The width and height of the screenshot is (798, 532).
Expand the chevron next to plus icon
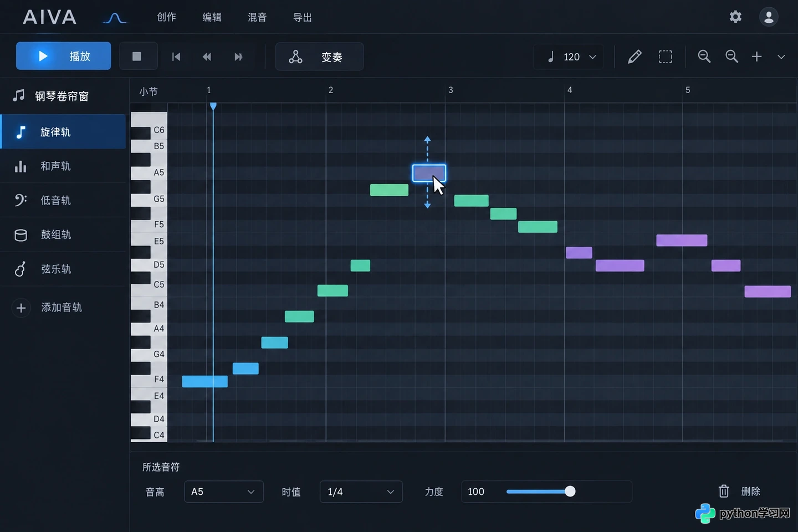[781, 57]
